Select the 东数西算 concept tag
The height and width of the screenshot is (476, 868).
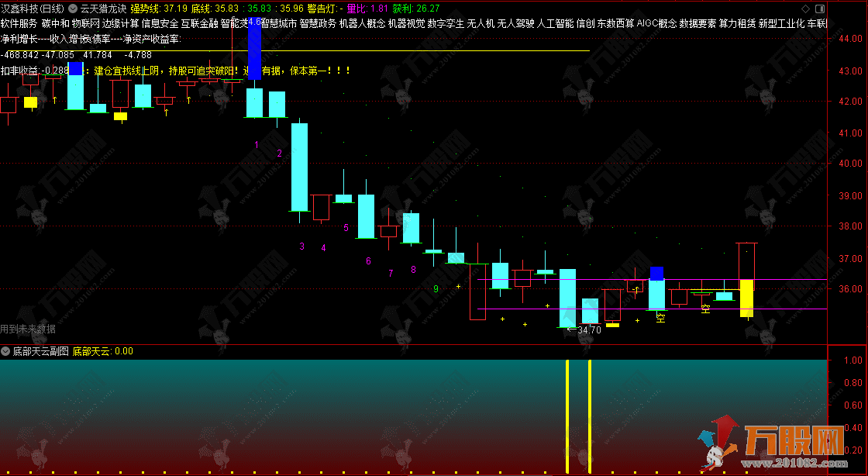(x=615, y=23)
